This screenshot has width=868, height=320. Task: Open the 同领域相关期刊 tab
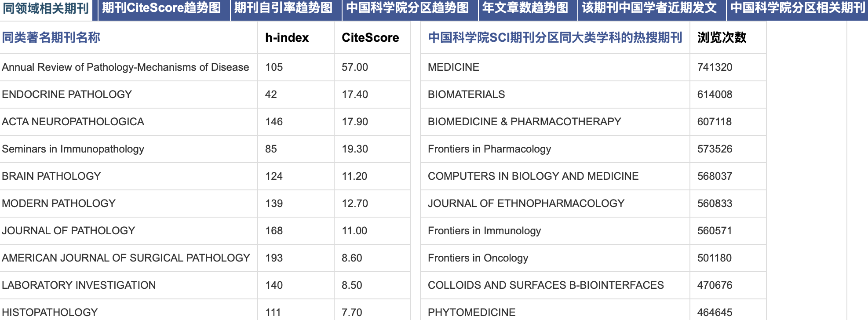click(46, 8)
